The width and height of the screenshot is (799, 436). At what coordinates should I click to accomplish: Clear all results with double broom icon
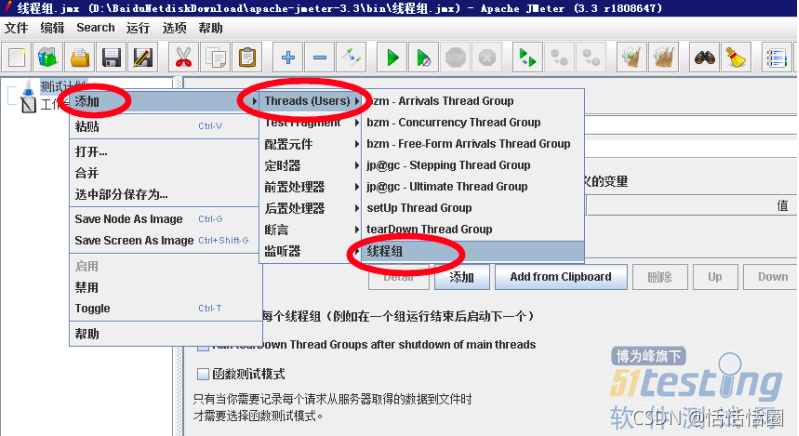pyautogui.click(x=663, y=58)
